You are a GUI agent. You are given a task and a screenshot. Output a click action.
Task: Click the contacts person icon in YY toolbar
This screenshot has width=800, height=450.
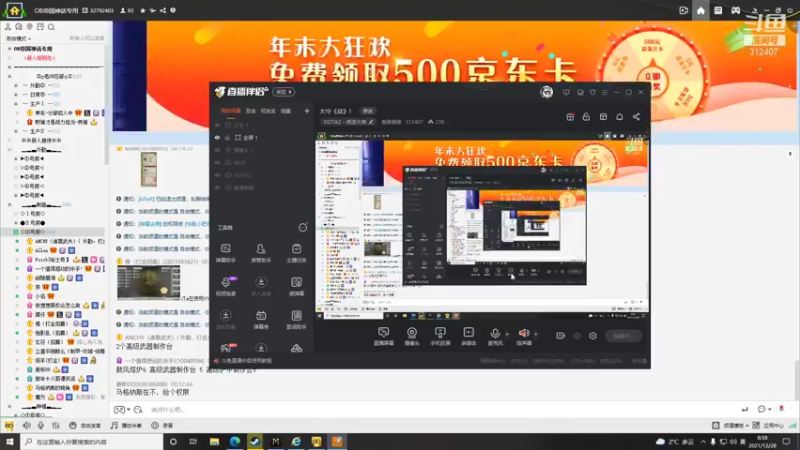point(8,27)
